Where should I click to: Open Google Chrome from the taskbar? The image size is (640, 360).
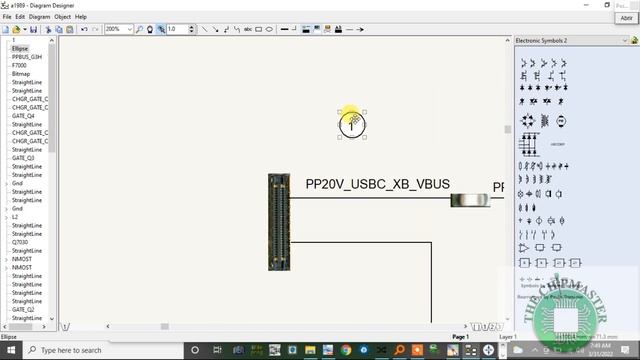346,350
